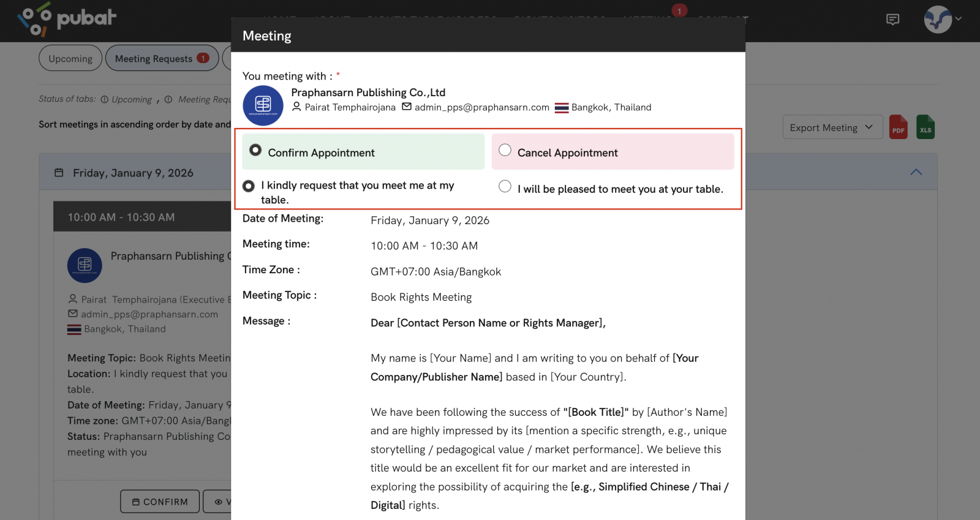Select the Confirm Appointment radio option
This screenshot has height=520, width=980.
point(255,150)
